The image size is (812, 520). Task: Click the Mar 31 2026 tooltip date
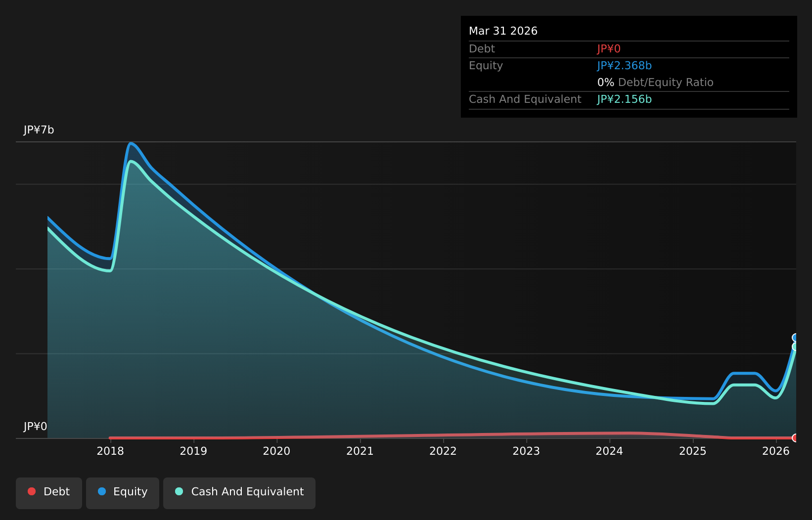(x=503, y=31)
